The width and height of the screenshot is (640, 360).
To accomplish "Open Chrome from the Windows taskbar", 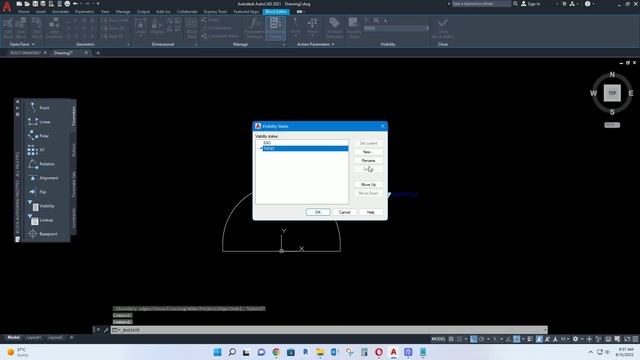I will pyautogui.click(x=276, y=352).
